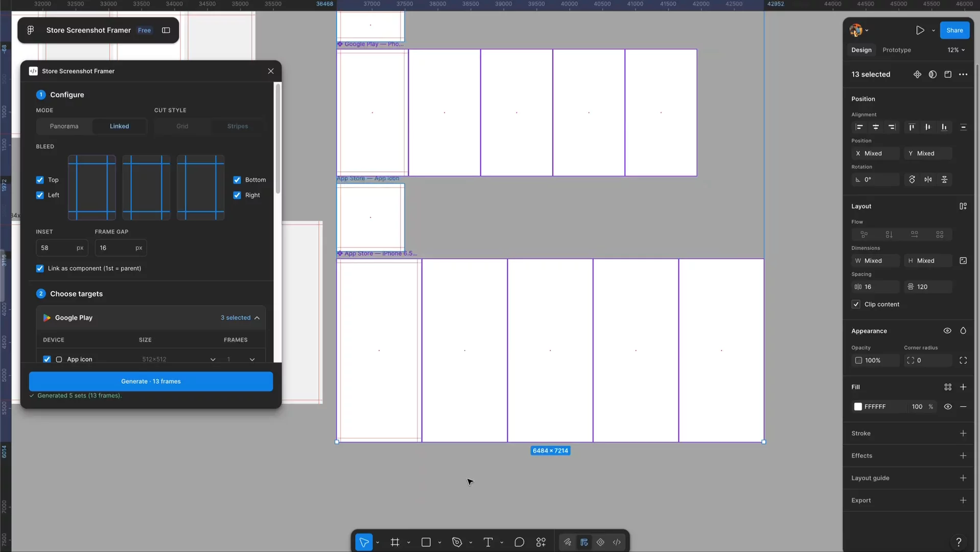The height and width of the screenshot is (552, 980).
Task: Select the Text tool
Action: pos(488,542)
